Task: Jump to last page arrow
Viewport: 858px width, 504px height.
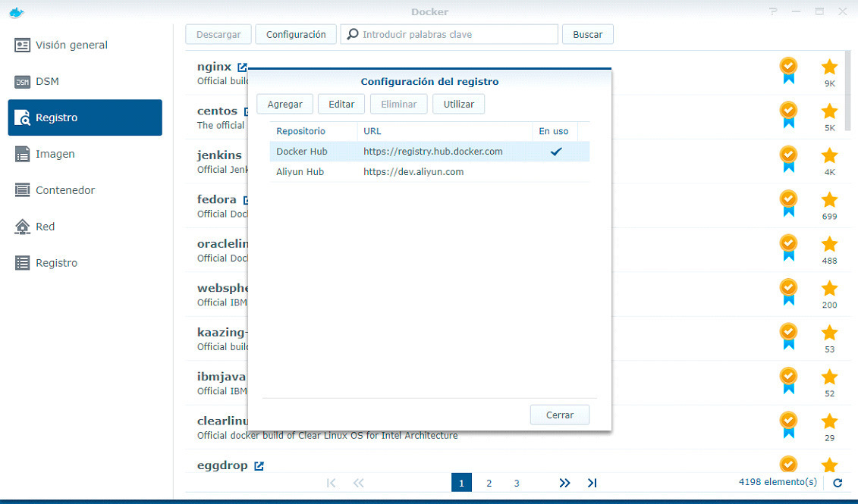Action: tap(592, 483)
